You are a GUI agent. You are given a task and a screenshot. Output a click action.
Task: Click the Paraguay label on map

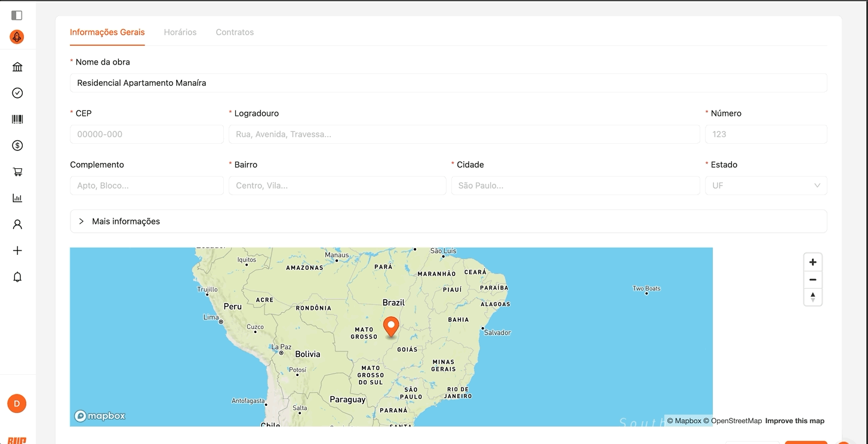click(x=347, y=400)
